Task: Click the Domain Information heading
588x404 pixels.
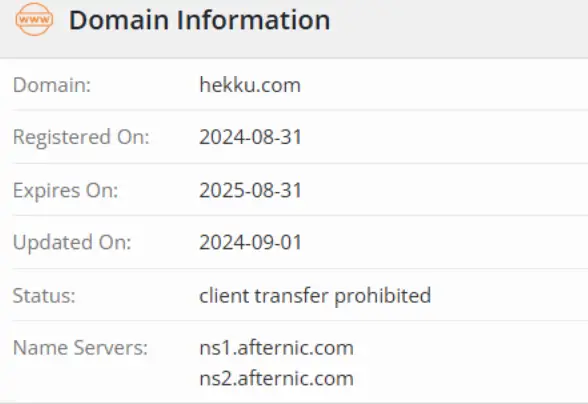Action: tap(200, 20)
